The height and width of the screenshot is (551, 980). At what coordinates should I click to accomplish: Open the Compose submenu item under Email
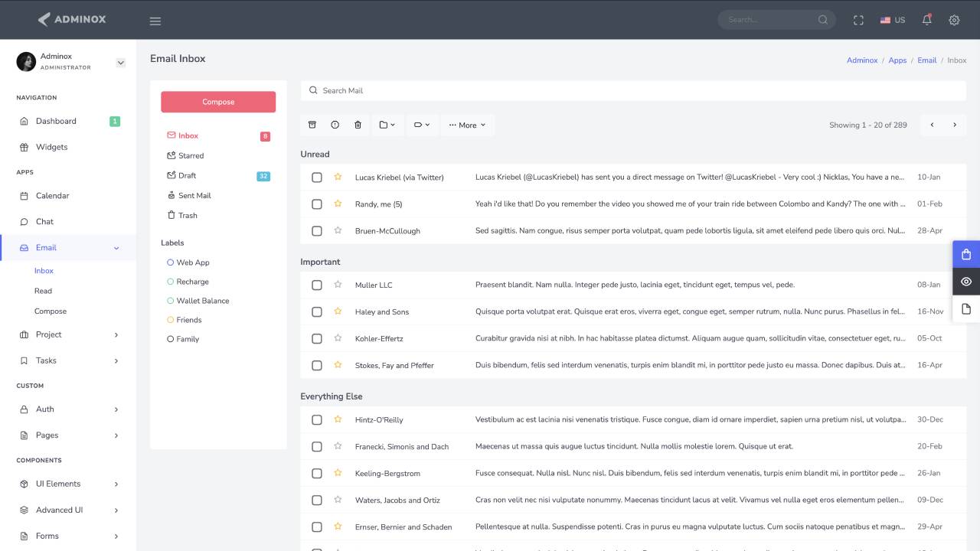(x=51, y=311)
